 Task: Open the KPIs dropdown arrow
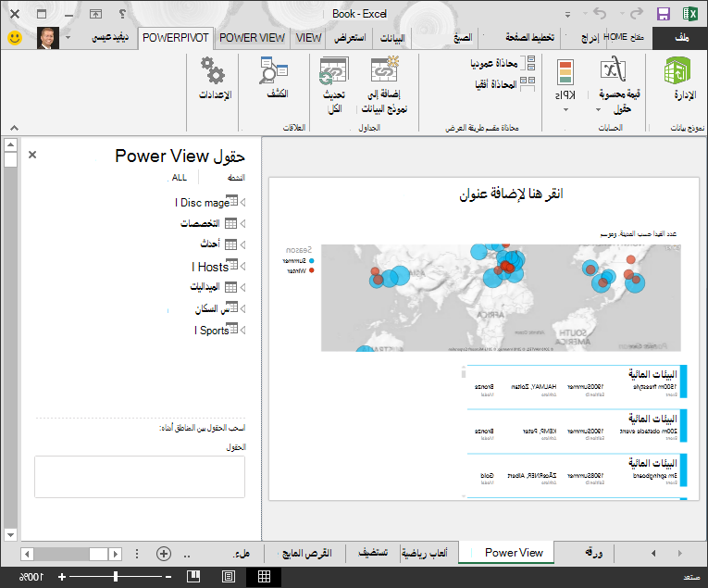click(565, 109)
